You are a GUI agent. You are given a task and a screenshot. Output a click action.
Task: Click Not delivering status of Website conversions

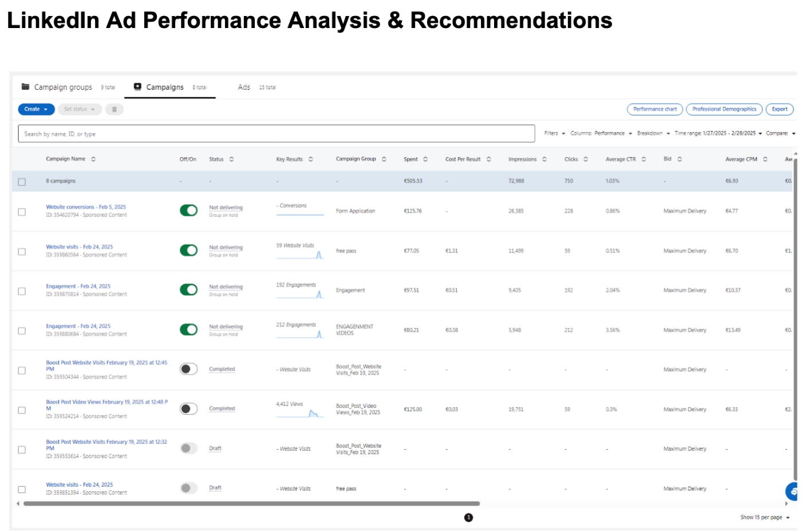click(226, 208)
